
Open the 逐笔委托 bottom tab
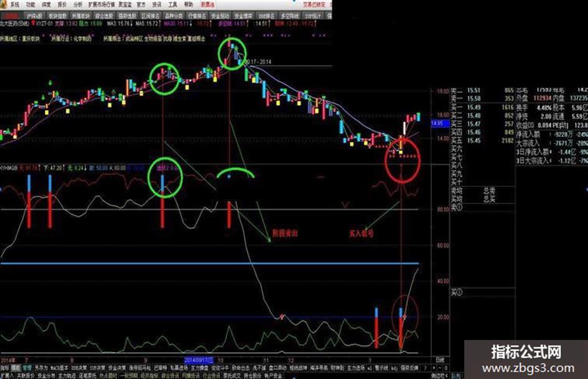click(87, 376)
